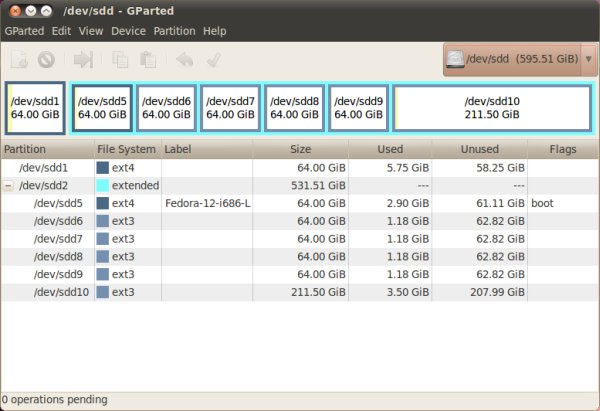Click the Resize/Move toolbar icon

coord(83,60)
